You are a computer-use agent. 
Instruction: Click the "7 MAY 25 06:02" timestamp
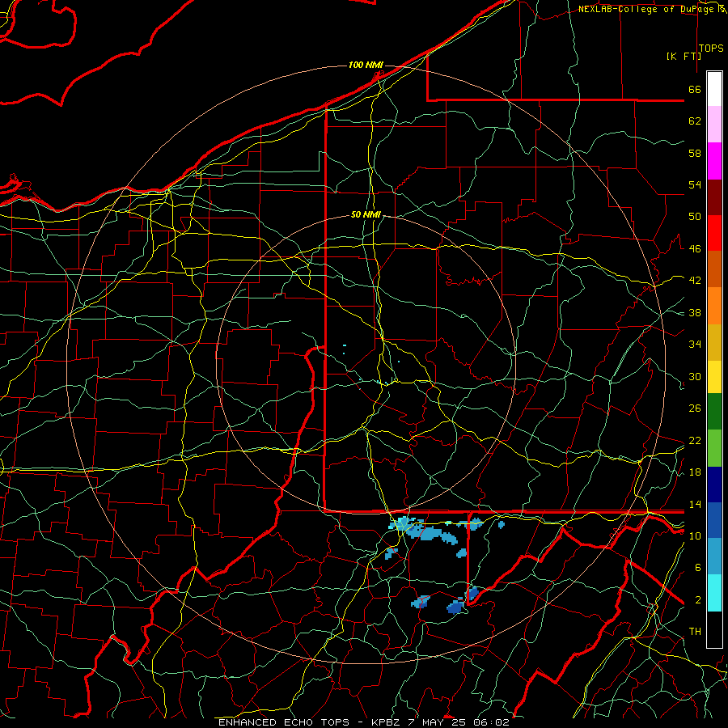point(459,722)
